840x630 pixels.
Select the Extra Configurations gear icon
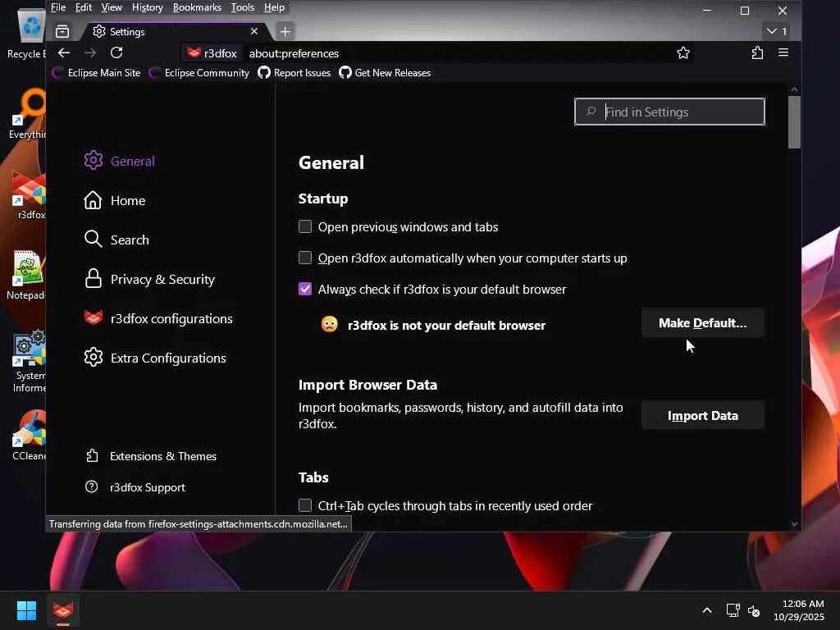[94, 358]
